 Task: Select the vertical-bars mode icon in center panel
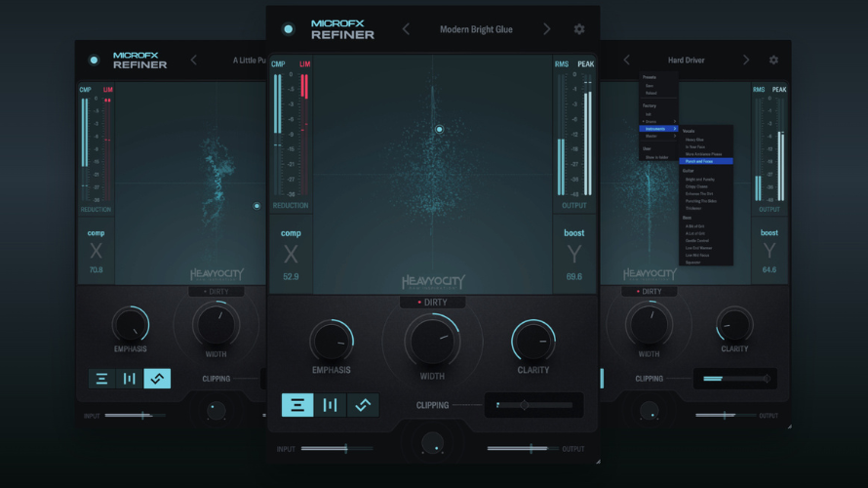point(330,405)
